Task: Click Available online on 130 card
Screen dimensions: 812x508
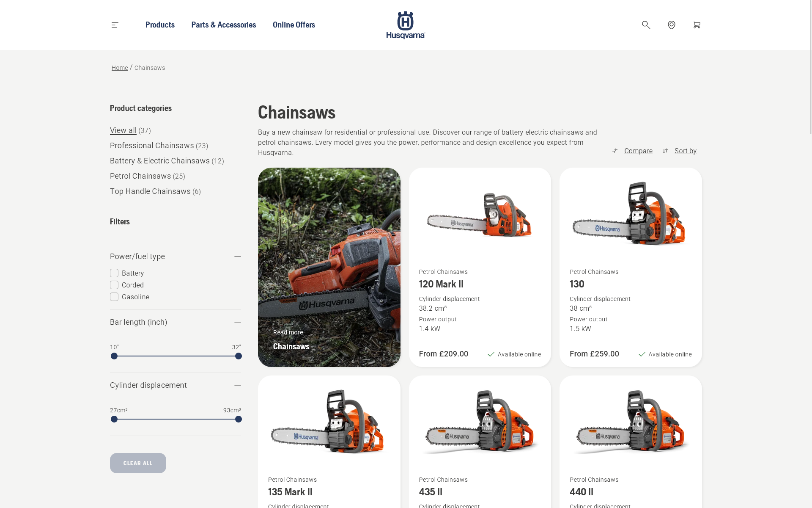Action: [x=665, y=354]
